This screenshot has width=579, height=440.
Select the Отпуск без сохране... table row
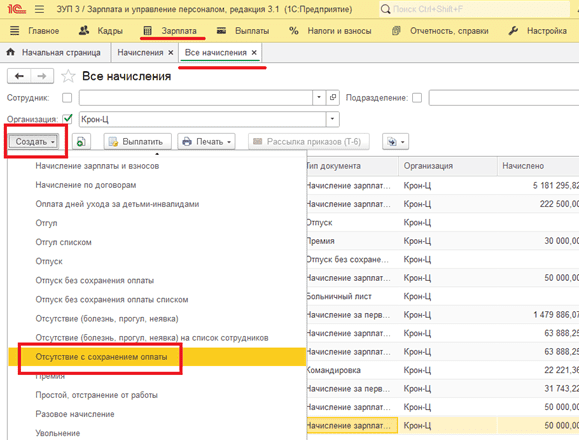[x=443, y=259]
